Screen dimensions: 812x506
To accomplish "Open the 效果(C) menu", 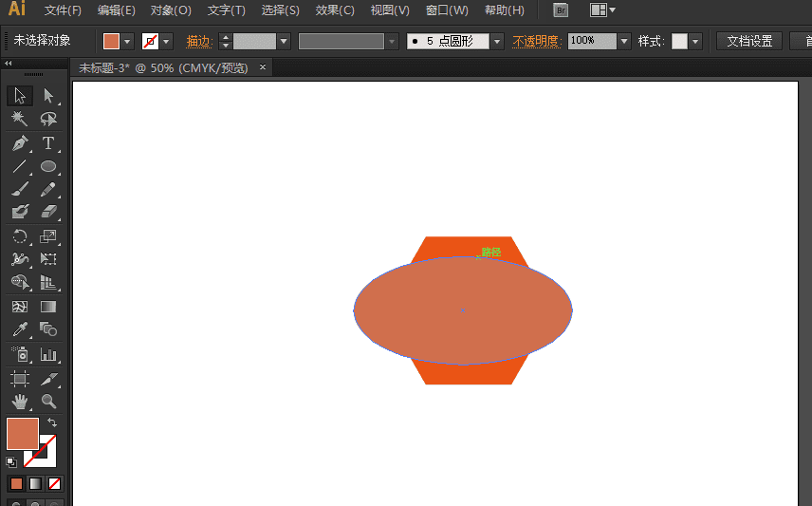I will pos(335,10).
